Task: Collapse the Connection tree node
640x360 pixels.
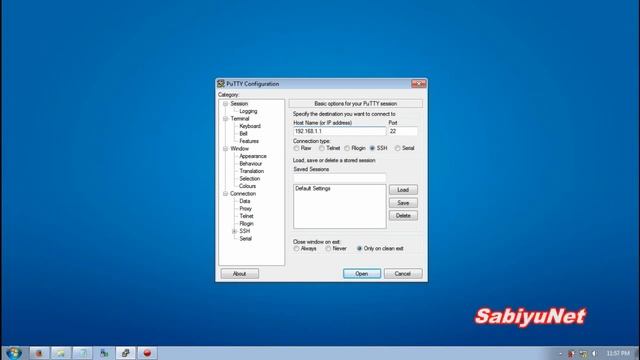Action: [225, 193]
